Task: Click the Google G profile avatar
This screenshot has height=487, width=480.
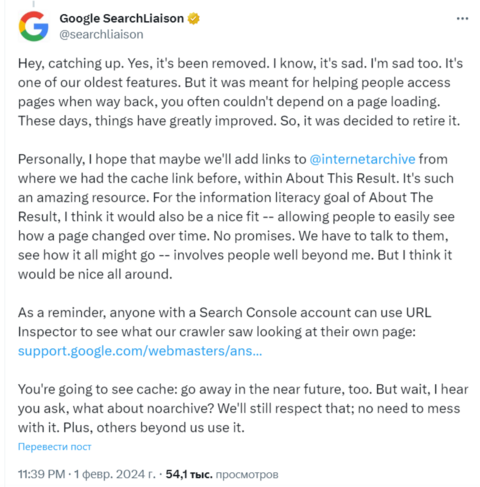Action: pos(34,26)
